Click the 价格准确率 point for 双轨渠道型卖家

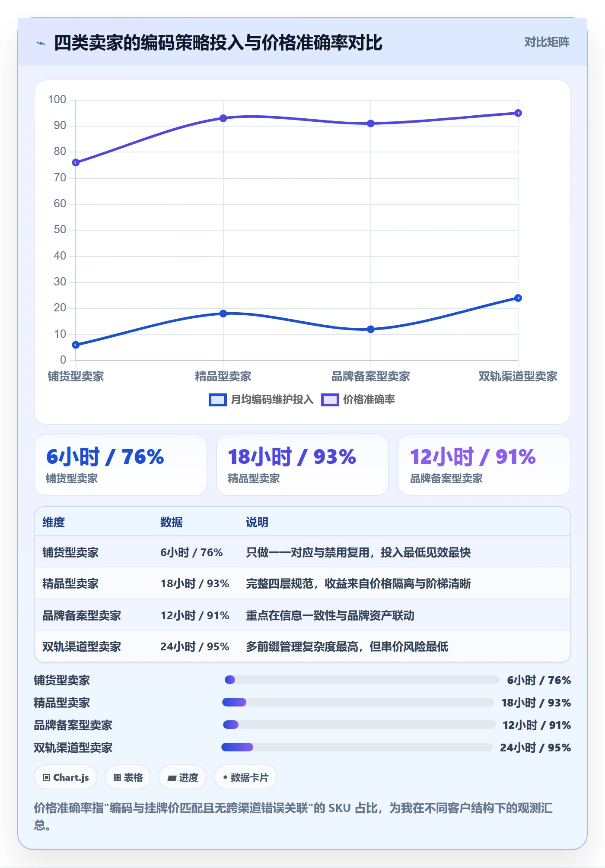point(518,113)
